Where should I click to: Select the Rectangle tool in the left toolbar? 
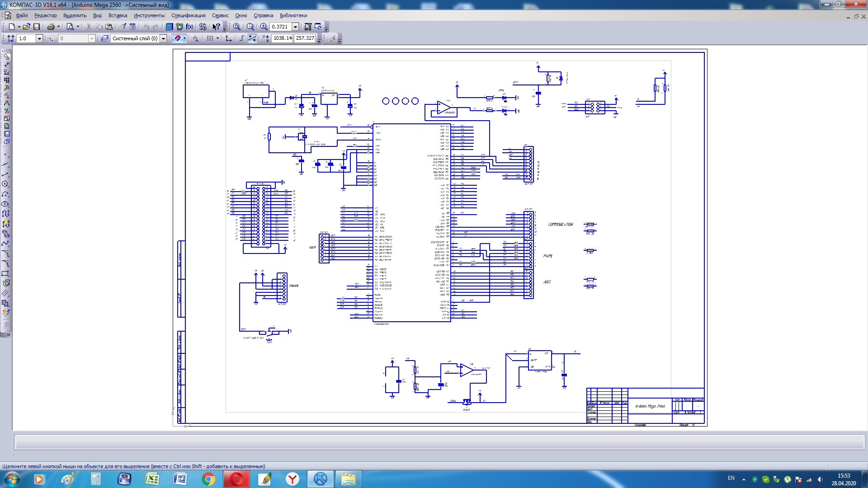click(5, 273)
